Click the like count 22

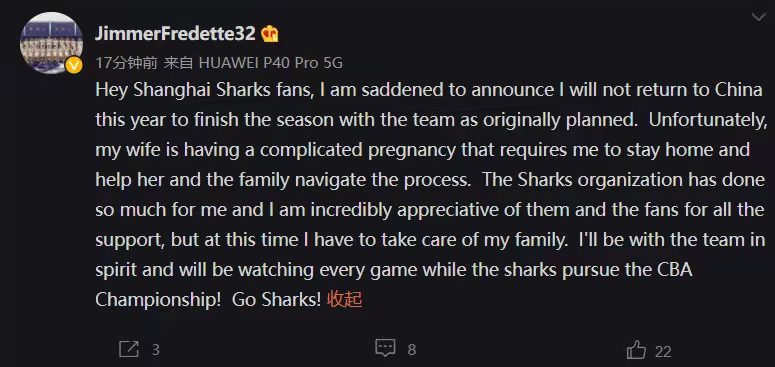click(663, 351)
